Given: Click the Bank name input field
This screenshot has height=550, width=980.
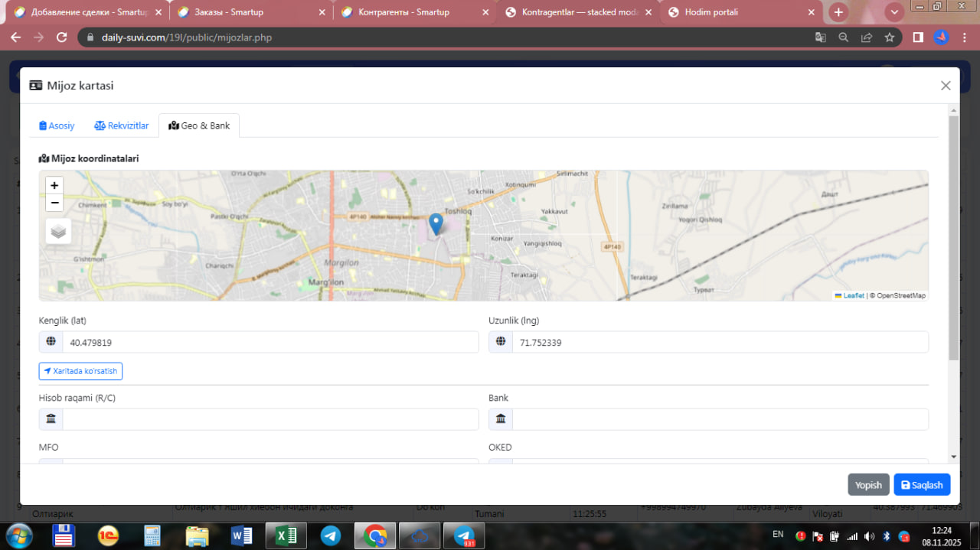Looking at the screenshot, I should point(720,419).
